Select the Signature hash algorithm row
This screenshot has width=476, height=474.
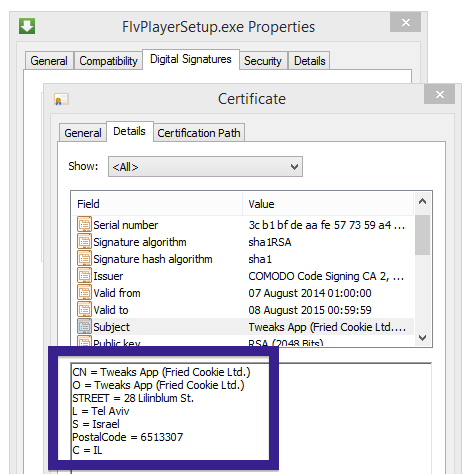[243, 259]
